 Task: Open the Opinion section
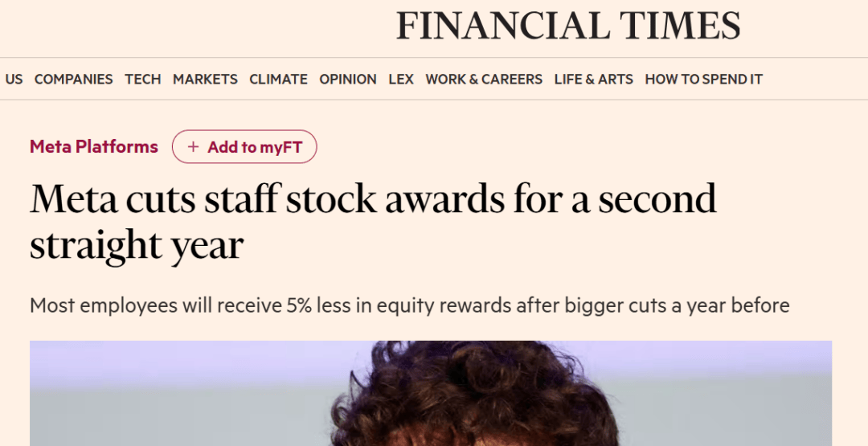[347, 79]
